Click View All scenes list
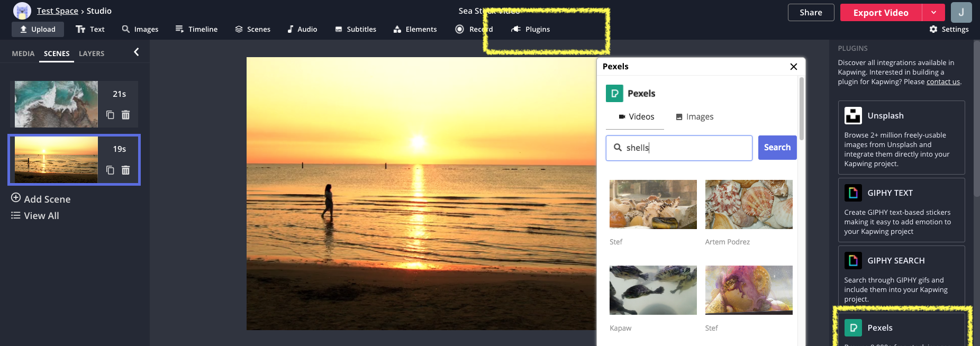Screen dimensions: 980x346 (x=35, y=216)
